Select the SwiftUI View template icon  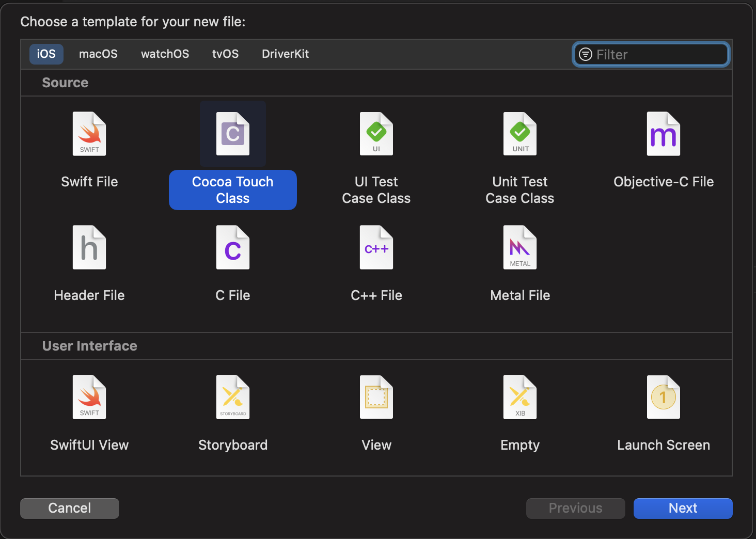pos(89,397)
